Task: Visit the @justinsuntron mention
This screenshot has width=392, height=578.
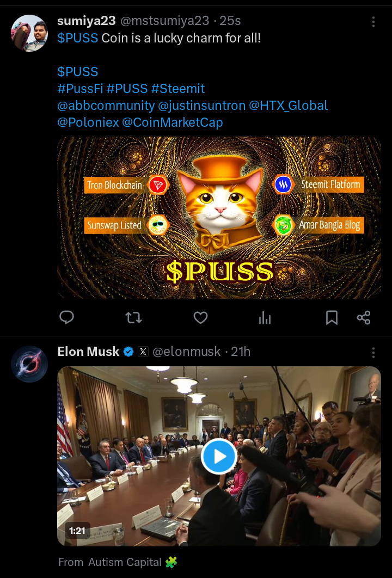Action: pyautogui.click(x=201, y=106)
